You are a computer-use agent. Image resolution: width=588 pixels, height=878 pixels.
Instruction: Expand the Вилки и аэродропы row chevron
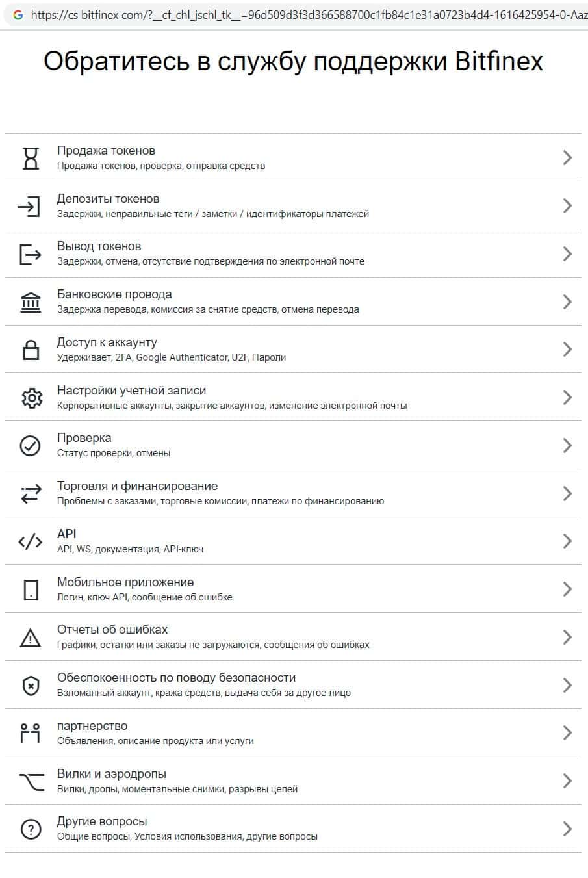(x=567, y=781)
